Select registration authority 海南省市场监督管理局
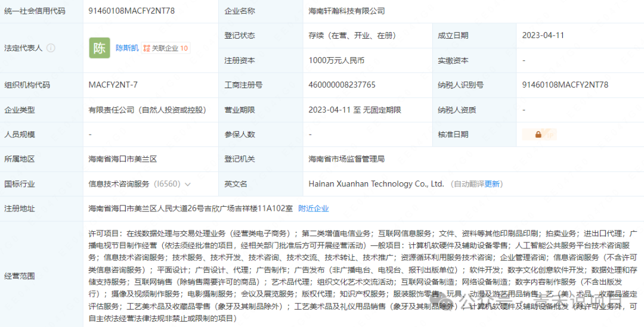 tap(346, 159)
